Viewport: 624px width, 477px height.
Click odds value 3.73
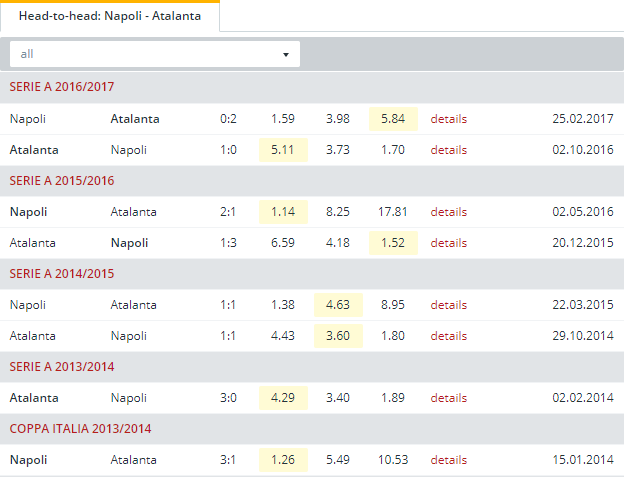point(338,150)
